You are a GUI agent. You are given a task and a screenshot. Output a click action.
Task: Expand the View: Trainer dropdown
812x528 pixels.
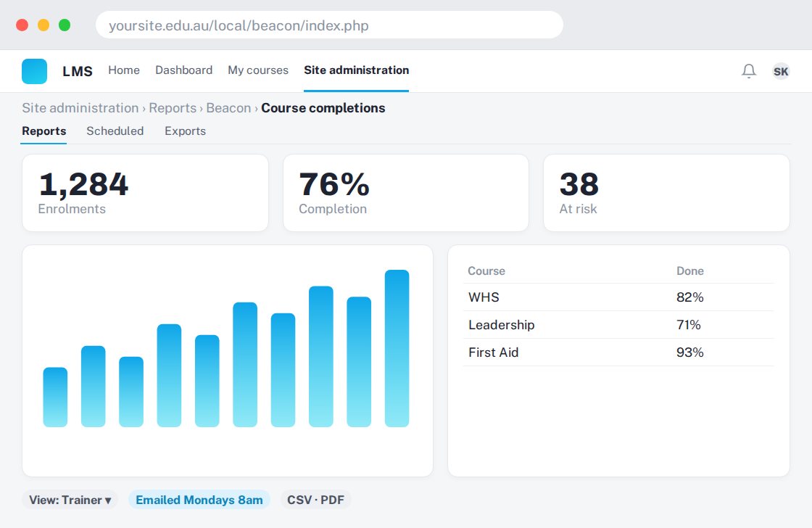point(70,500)
